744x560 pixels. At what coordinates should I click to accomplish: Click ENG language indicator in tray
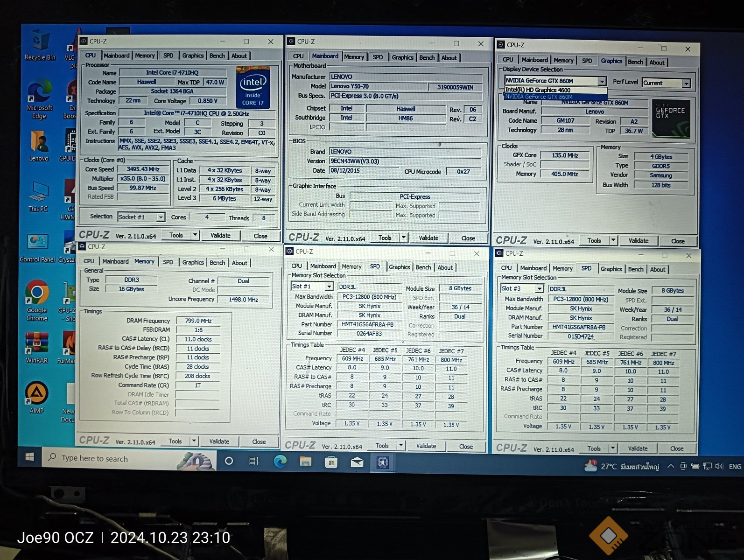(x=735, y=467)
